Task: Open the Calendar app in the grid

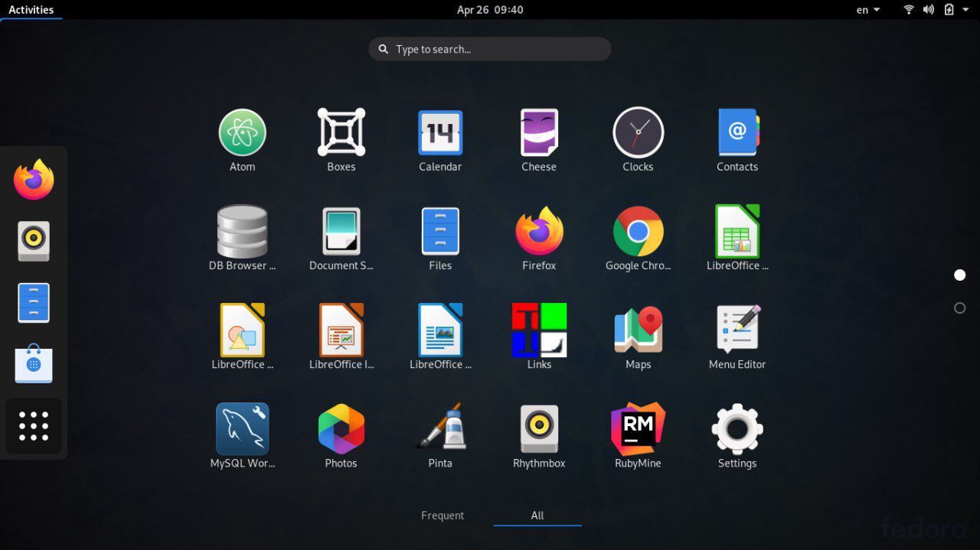Action: pyautogui.click(x=439, y=140)
